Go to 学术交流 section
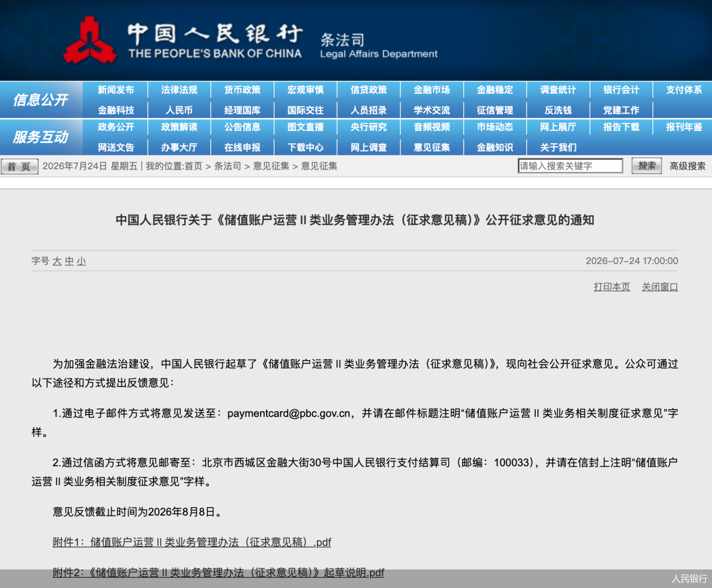 [432, 110]
